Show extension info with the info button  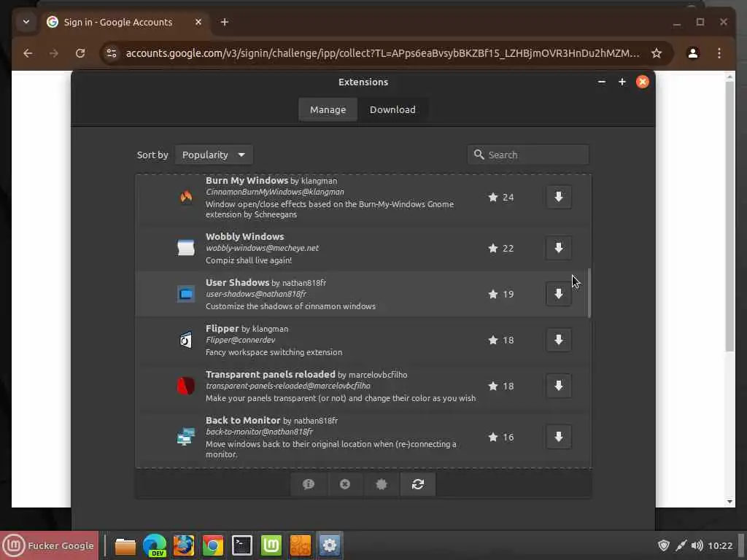(x=309, y=484)
